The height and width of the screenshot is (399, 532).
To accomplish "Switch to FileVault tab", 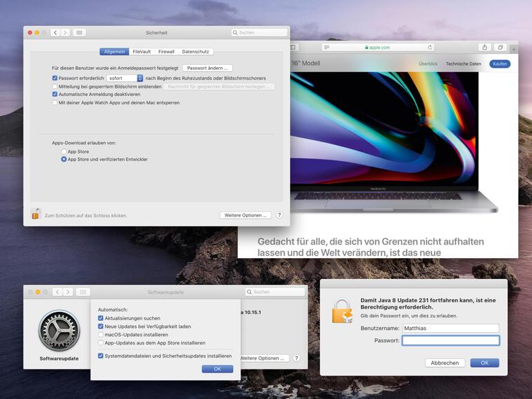I will click(142, 52).
